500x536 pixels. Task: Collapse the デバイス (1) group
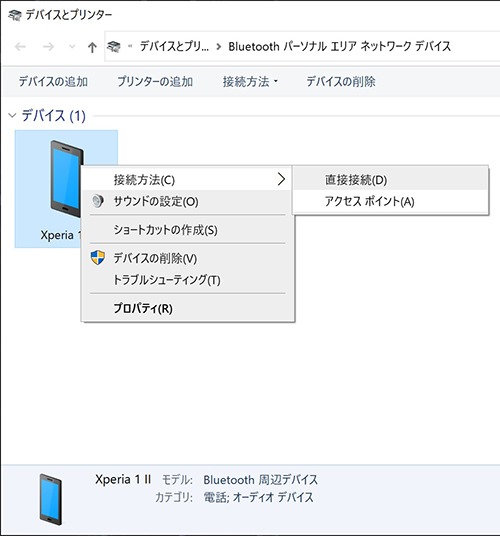(x=12, y=116)
